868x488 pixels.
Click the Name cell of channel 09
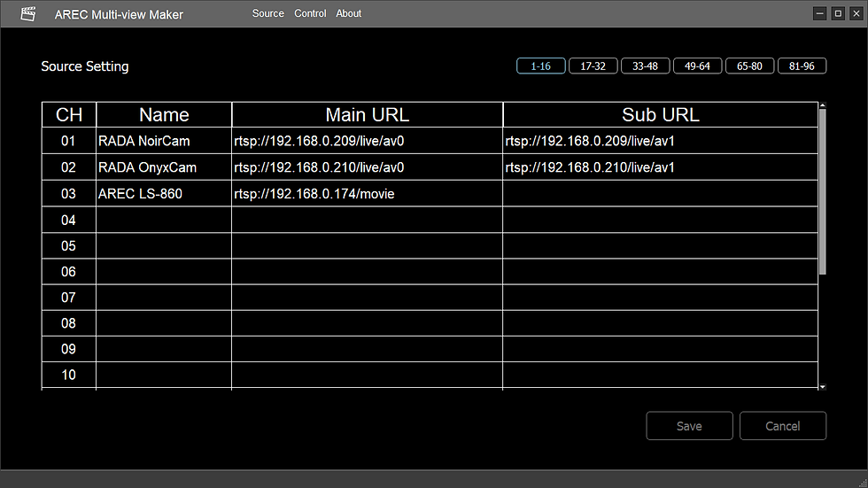point(164,349)
